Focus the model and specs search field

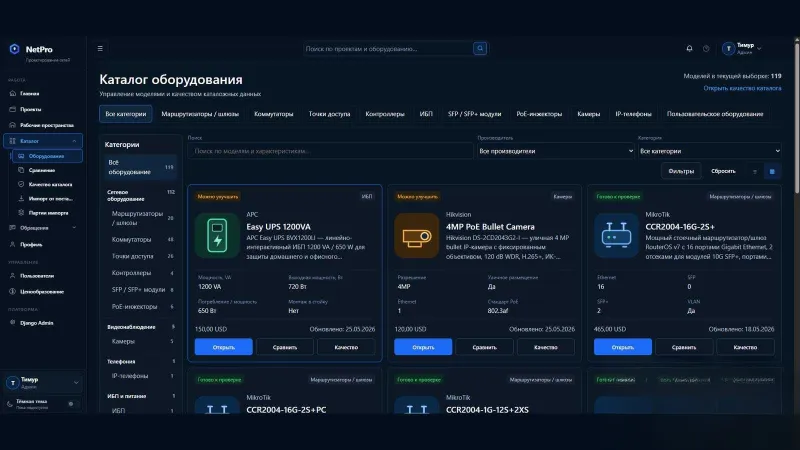click(330, 151)
